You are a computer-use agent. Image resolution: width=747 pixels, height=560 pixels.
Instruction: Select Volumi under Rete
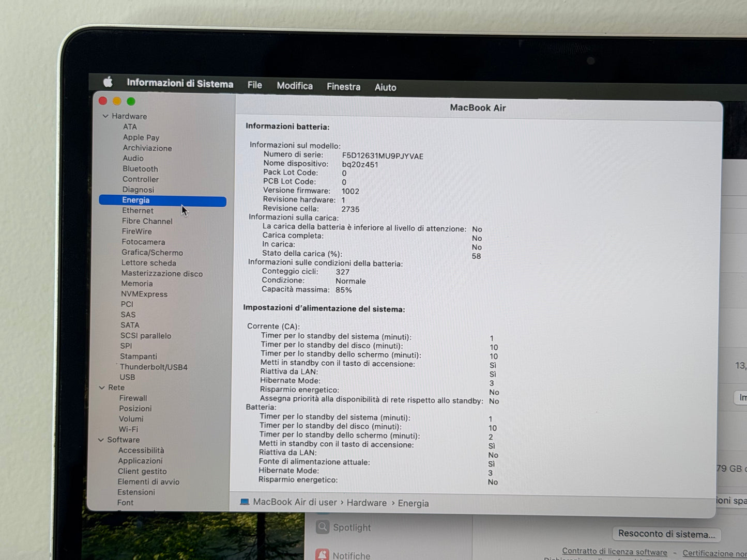(131, 419)
